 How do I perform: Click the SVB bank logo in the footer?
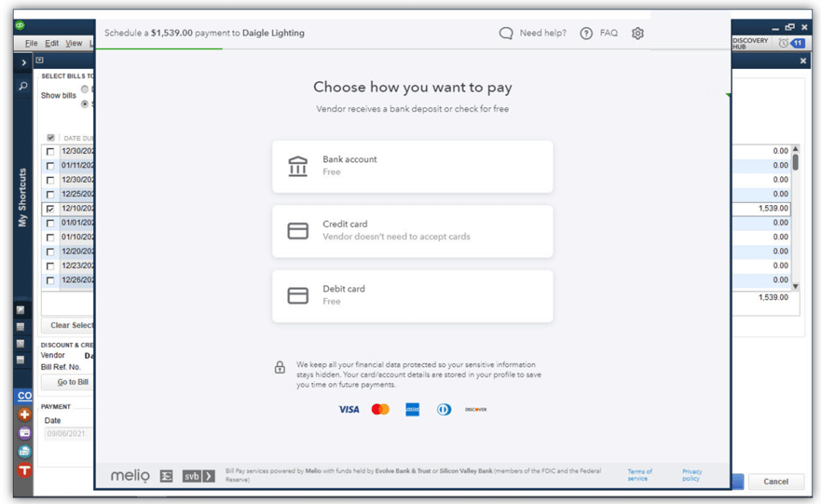pos(192,475)
